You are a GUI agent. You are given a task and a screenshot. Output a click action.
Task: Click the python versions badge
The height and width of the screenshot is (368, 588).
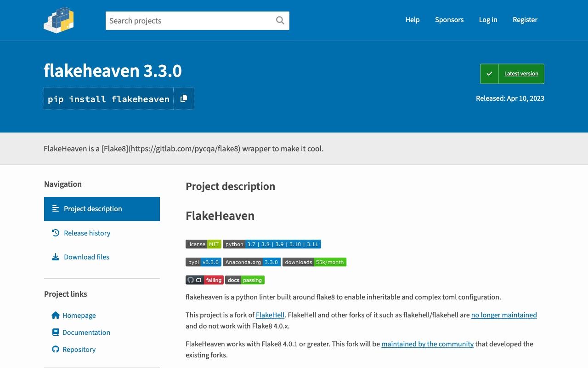click(272, 244)
